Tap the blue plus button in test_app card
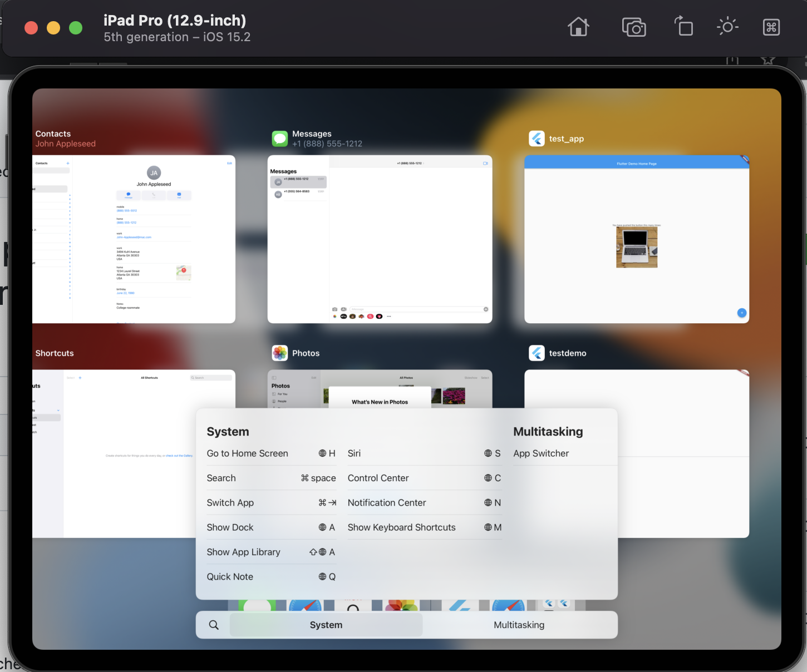Screen dimensions: 807x672 [741, 313]
